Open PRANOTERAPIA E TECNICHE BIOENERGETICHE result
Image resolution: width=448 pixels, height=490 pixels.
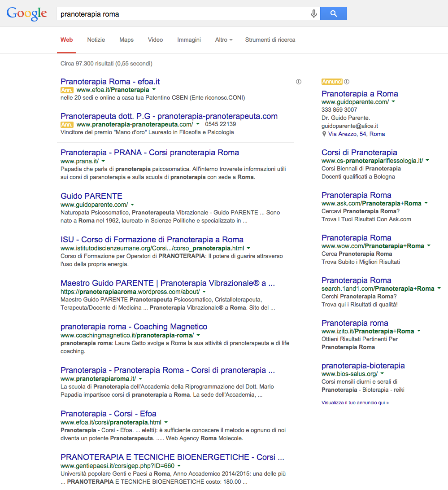tap(172, 457)
